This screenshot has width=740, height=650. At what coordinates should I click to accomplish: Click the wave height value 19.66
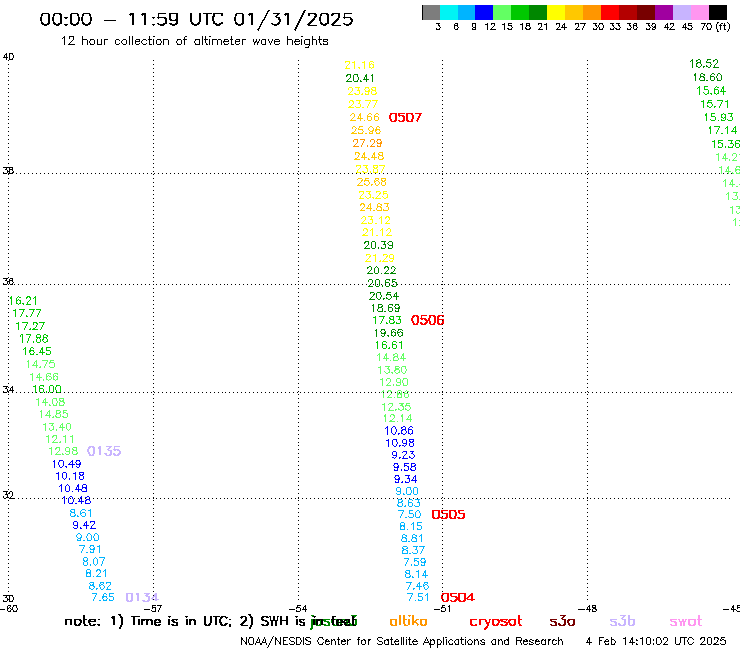click(388, 333)
